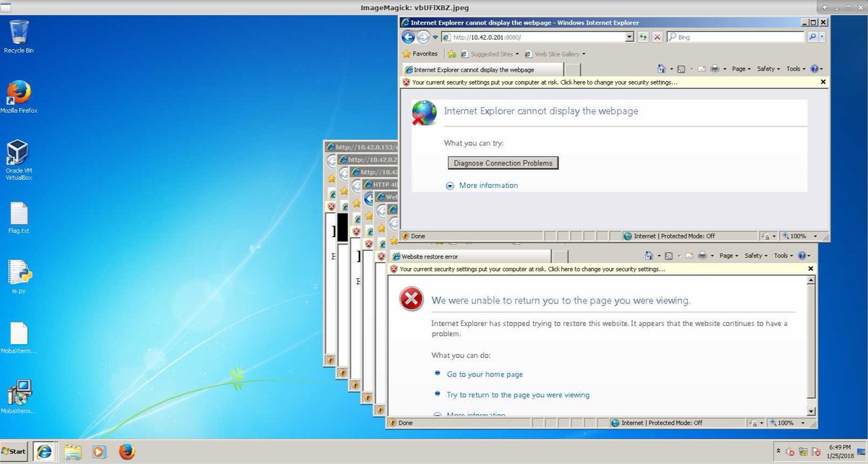Click Feeds icon in Website restore error window
868x464 pixels.
click(669, 256)
